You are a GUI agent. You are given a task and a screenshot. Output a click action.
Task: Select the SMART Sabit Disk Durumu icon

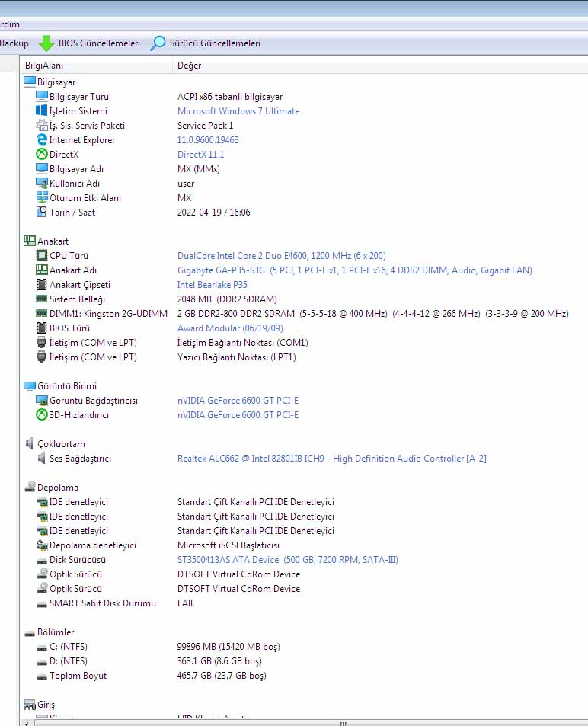(42, 603)
